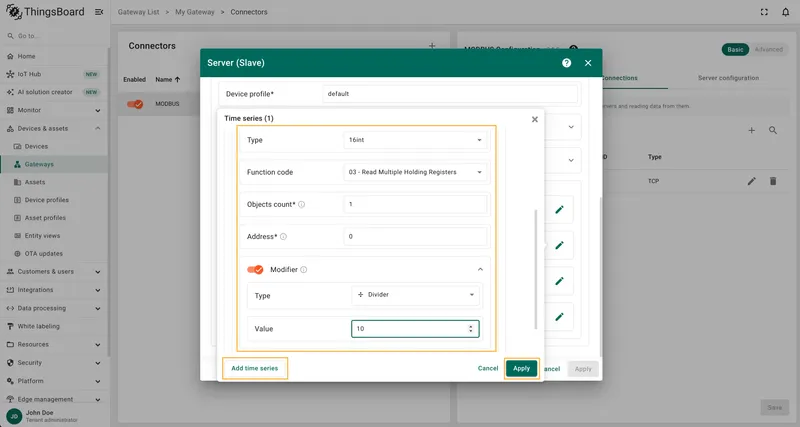
Task: Switch to Advanced configuration mode
Action: [768, 49]
